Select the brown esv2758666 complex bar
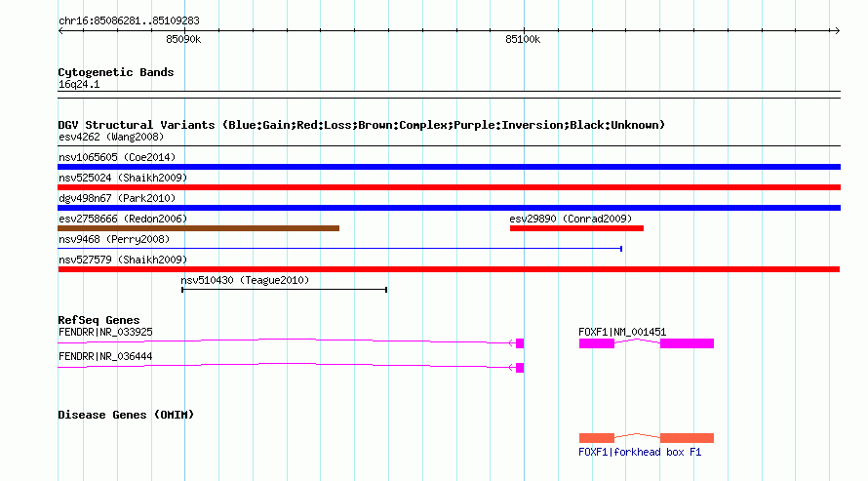This screenshot has width=868, height=481. tap(198, 228)
